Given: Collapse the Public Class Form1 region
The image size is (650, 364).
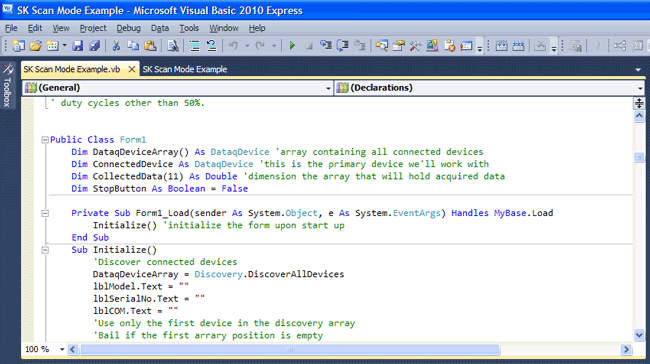Looking at the screenshot, I should point(45,140).
